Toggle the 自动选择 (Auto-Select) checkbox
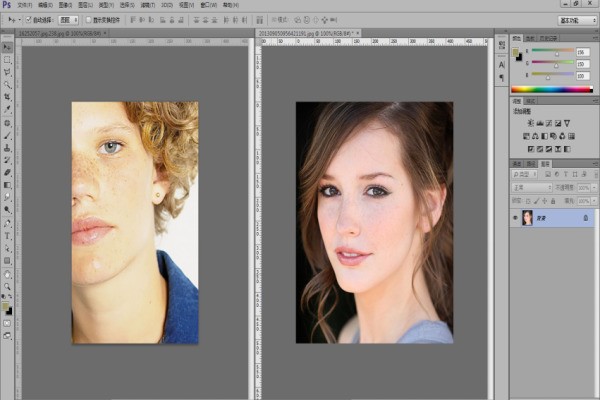 (x=31, y=19)
